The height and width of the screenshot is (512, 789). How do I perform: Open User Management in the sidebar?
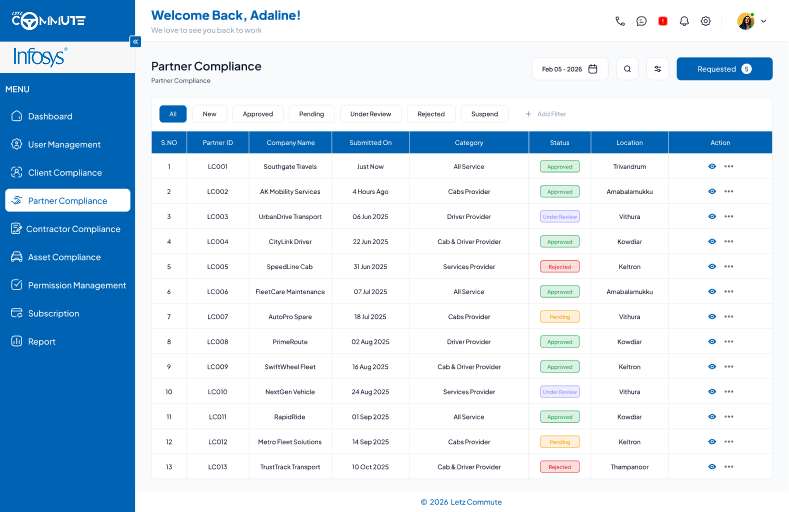67,144
